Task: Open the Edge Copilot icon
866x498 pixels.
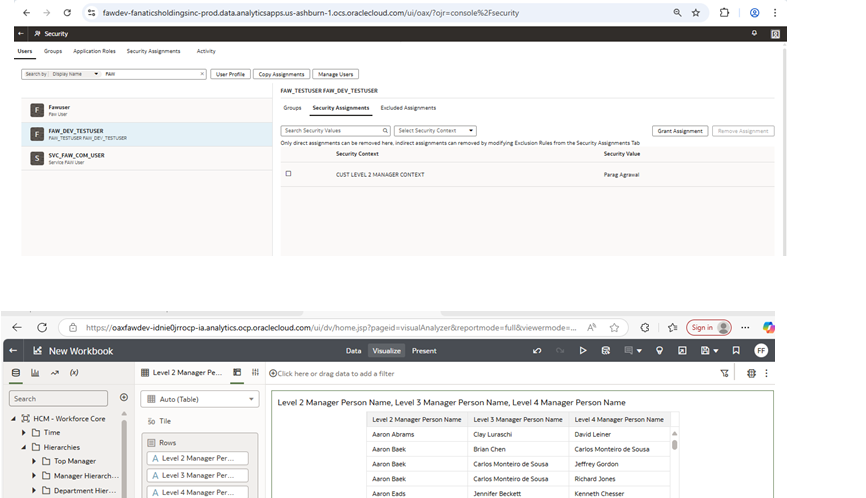Action: (768, 327)
